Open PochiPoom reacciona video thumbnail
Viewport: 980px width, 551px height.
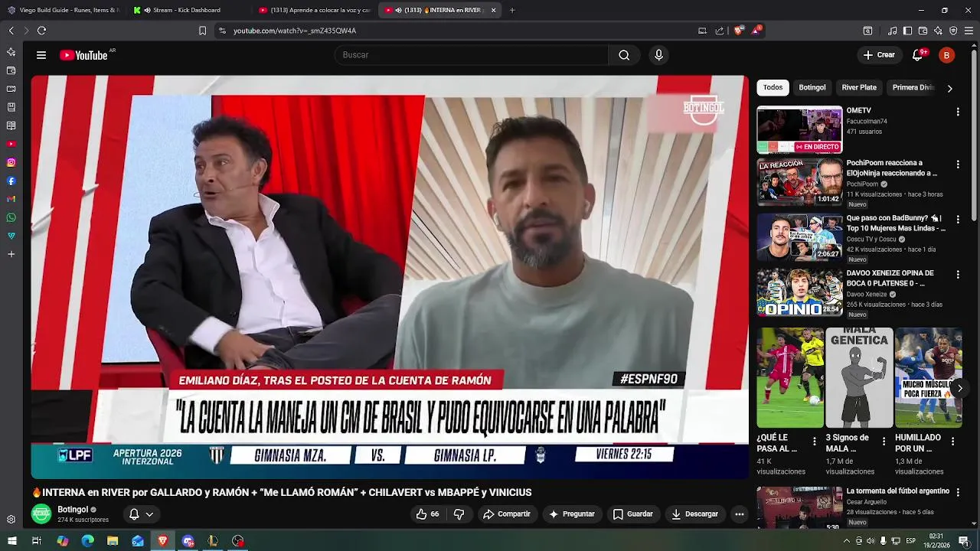(x=799, y=182)
